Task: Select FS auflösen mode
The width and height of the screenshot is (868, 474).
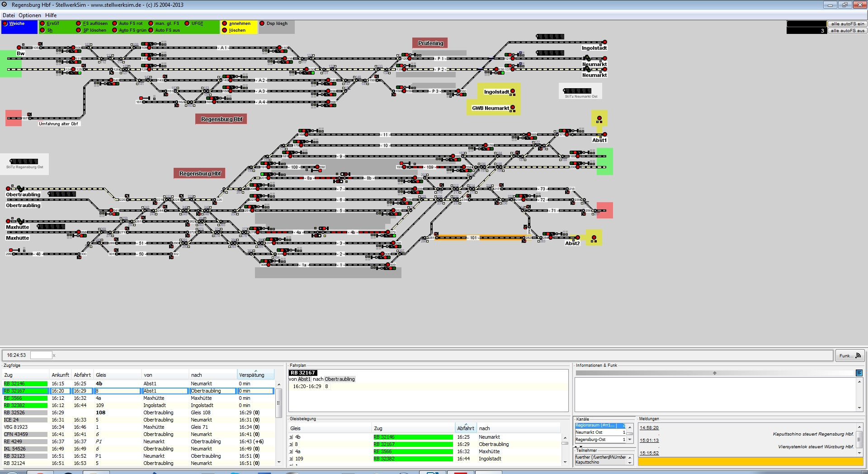Action: 79,24
